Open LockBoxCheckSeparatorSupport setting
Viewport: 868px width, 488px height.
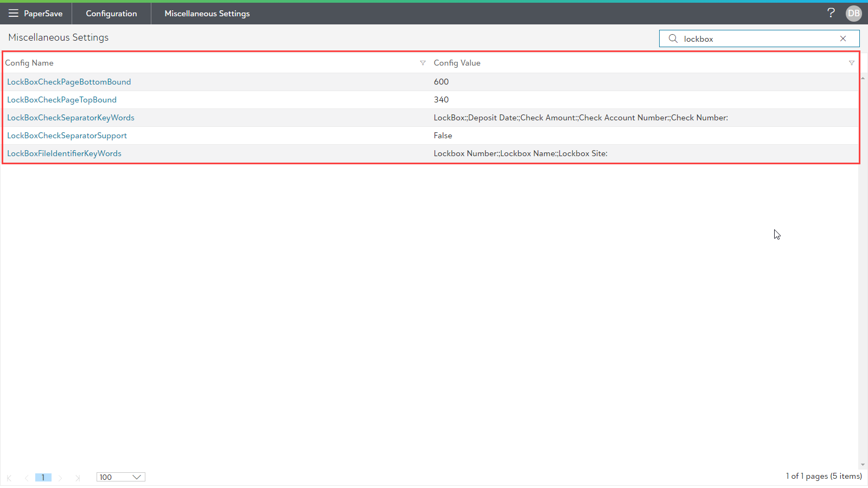67,136
